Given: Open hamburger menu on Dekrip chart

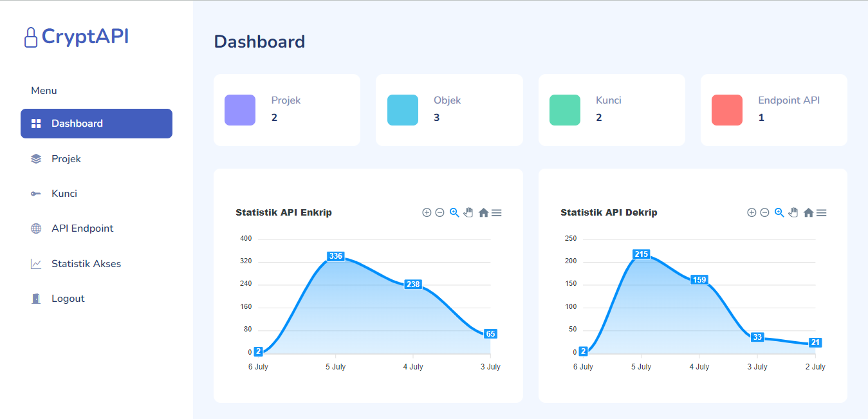Looking at the screenshot, I should click(x=822, y=212).
